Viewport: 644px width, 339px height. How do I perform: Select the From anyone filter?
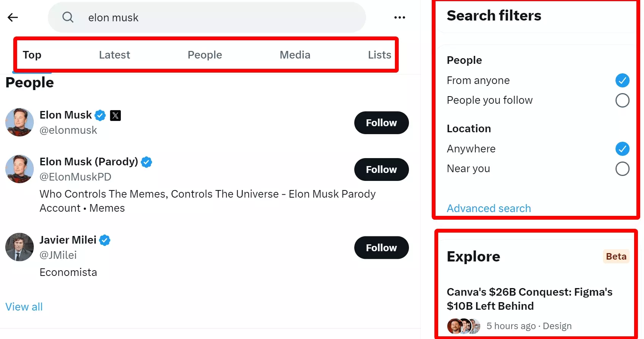point(622,80)
